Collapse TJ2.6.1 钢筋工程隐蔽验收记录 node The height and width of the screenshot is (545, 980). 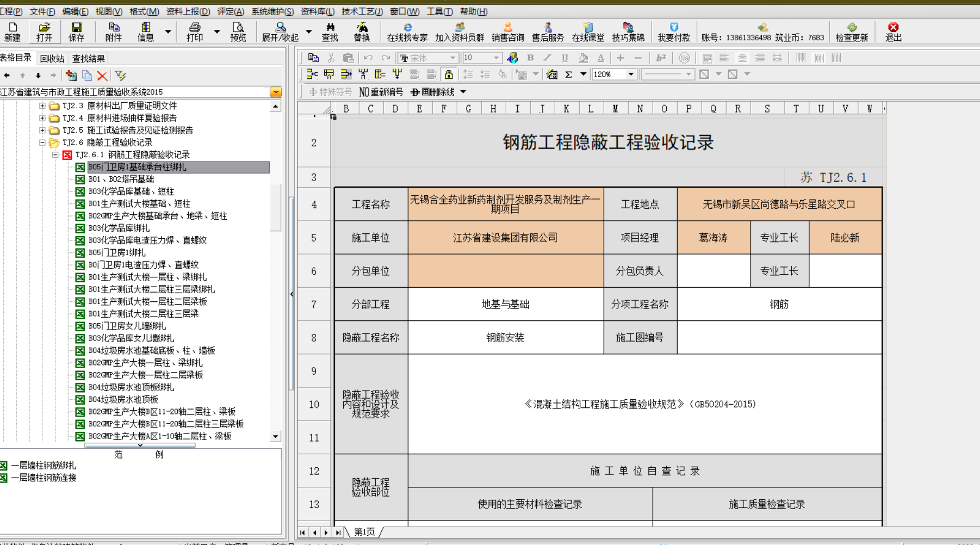55,154
